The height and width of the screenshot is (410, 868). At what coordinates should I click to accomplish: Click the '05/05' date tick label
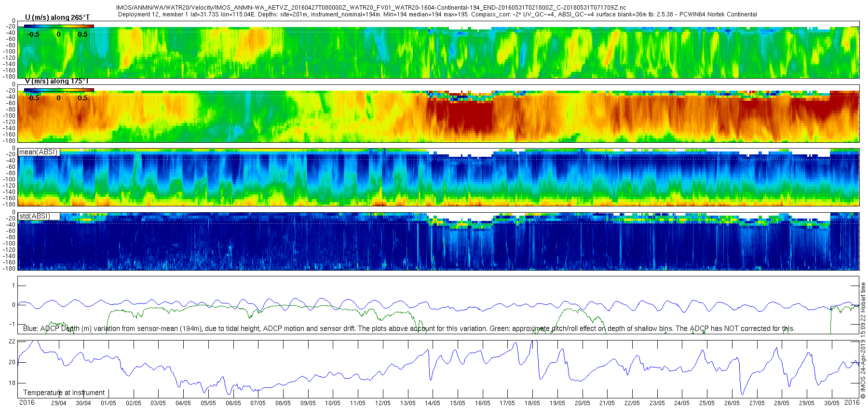(x=208, y=403)
